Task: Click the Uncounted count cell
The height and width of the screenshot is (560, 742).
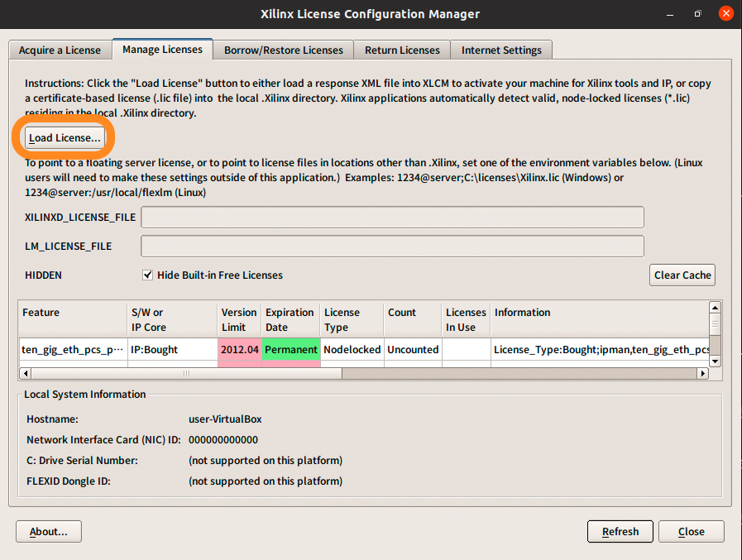Action: (x=413, y=349)
